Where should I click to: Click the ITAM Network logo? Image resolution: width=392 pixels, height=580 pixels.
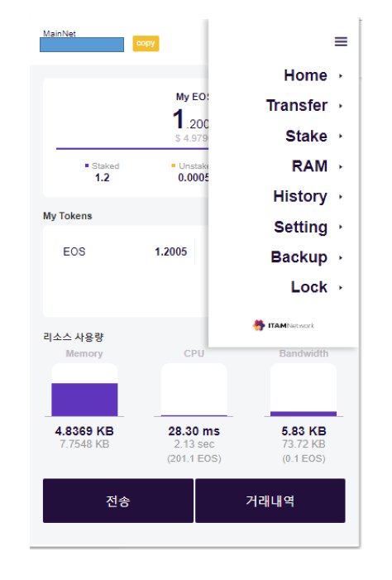pos(284,325)
